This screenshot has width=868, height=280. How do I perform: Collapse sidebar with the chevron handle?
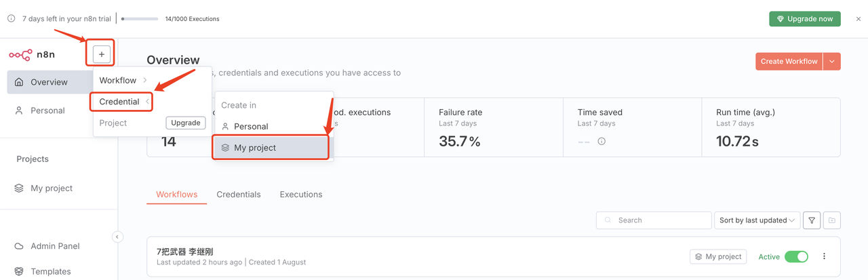117,237
